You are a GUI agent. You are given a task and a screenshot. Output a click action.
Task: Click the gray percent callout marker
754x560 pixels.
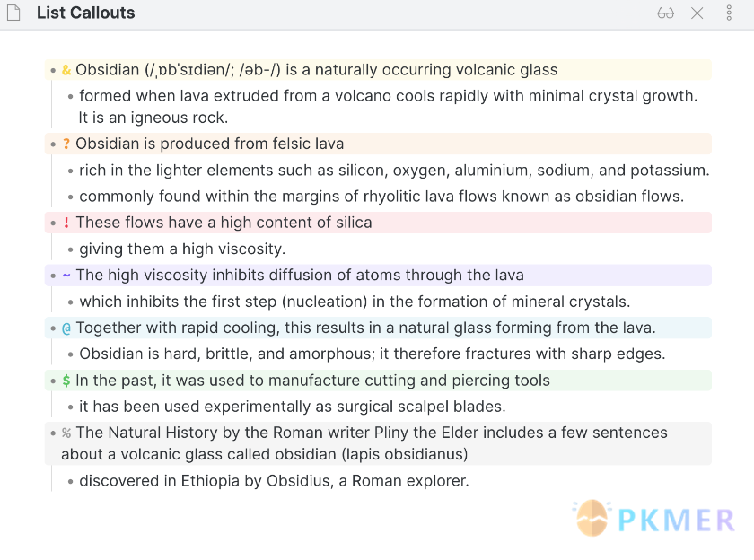tap(66, 433)
